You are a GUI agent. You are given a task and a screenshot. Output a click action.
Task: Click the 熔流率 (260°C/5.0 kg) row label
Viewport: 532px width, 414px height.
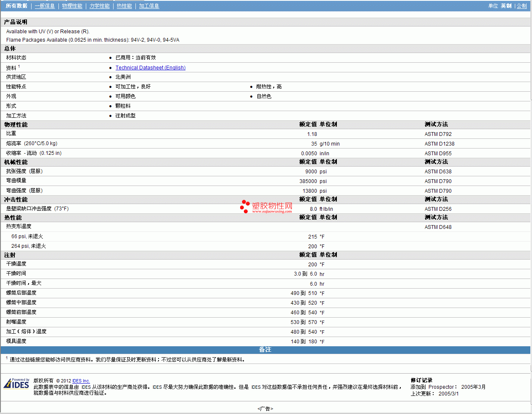(32, 143)
